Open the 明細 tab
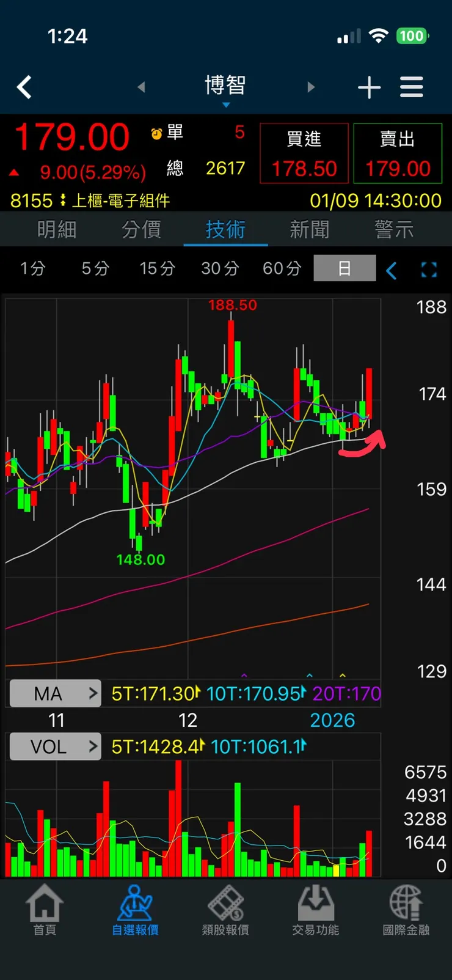This screenshot has height=980, width=452. [x=57, y=230]
